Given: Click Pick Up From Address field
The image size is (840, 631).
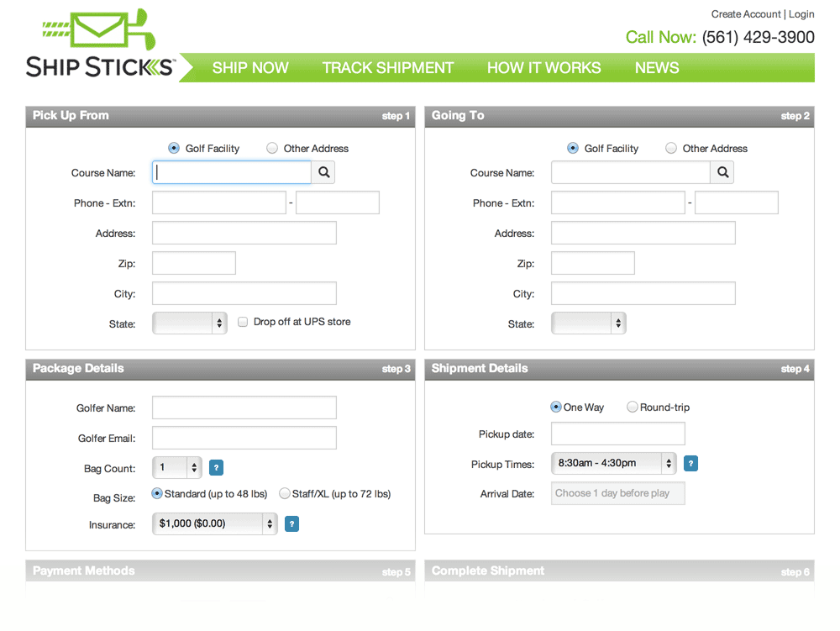Looking at the screenshot, I should coord(244,233).
